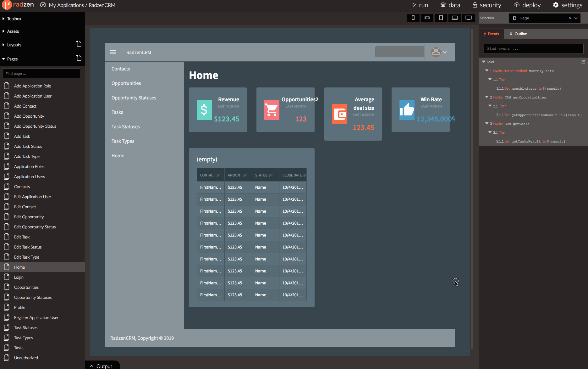Open the user profile dropdown chevron
The width and height of the screenshot is (588, 369).
(445, 52)
